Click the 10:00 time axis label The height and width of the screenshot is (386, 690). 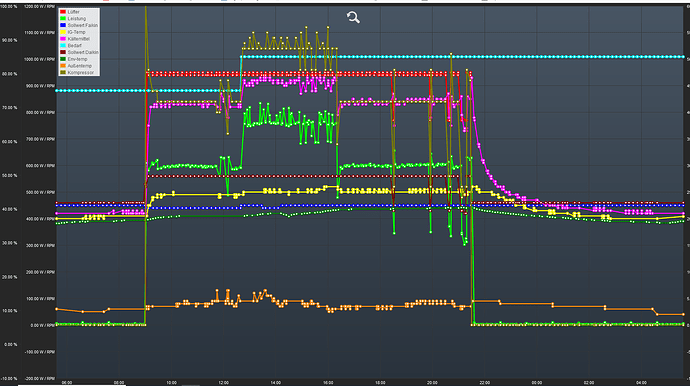(171, 383)
